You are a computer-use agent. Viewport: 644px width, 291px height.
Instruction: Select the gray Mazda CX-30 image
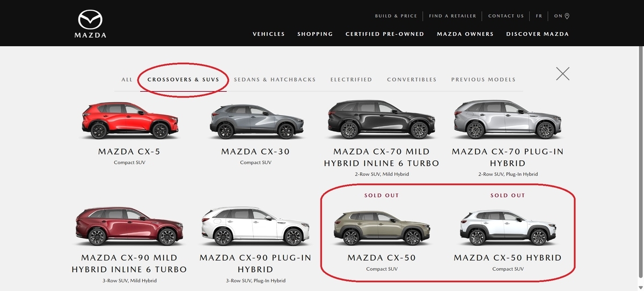tap(255, 121)
